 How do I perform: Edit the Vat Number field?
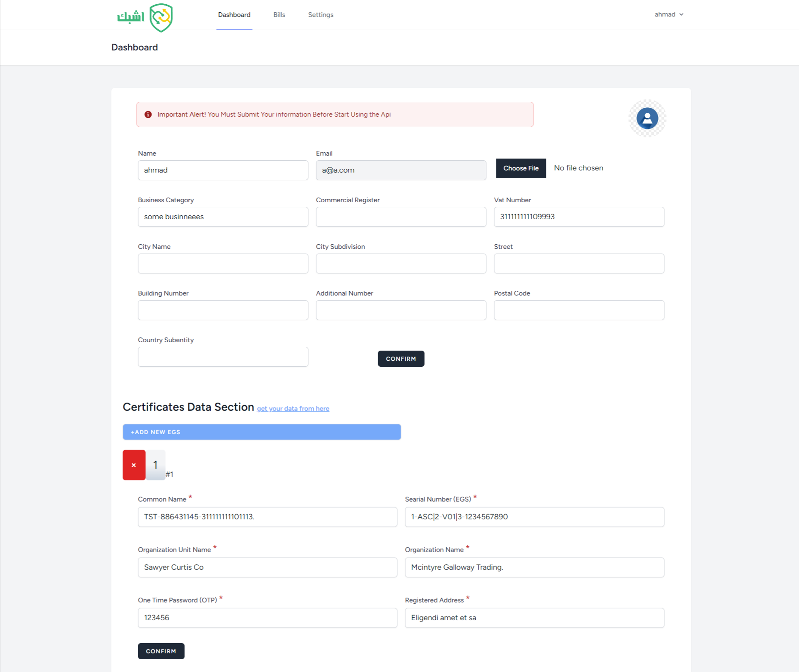tap(579, 217)
